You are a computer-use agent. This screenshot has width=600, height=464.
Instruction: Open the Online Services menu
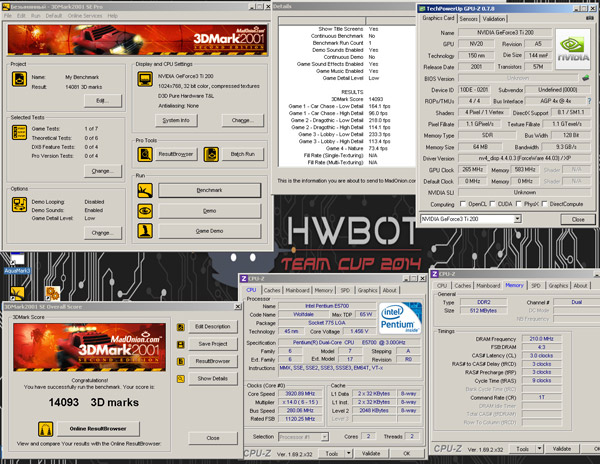pyautogui.click(x=85, y=16)
